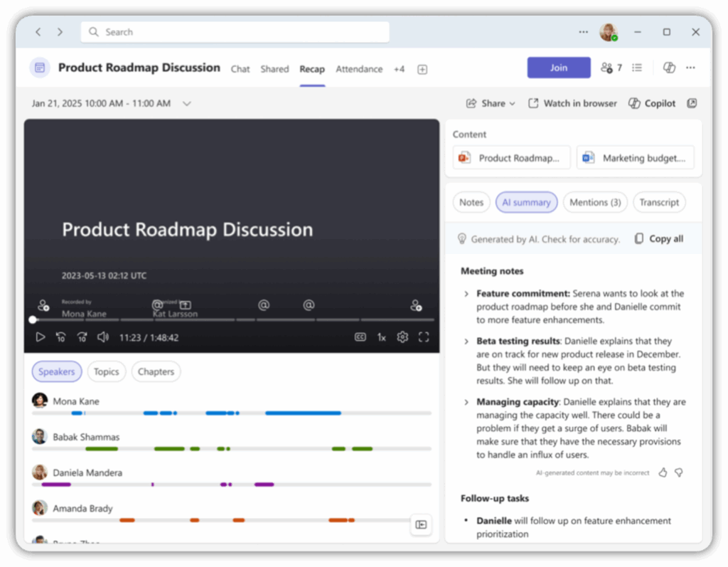Toggle closed captions on video

[360, 337]
